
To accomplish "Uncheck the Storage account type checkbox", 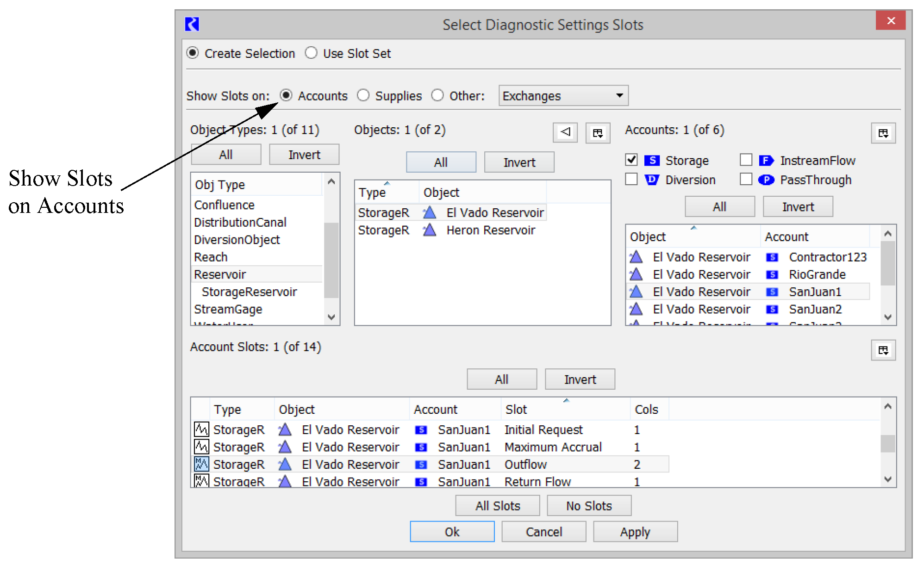I will coord(631,160).
